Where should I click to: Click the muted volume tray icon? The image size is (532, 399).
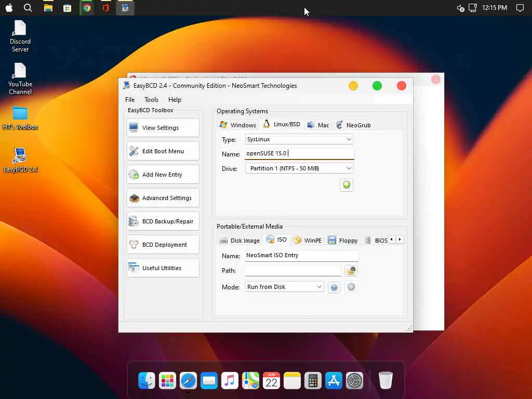pos(460,8)
